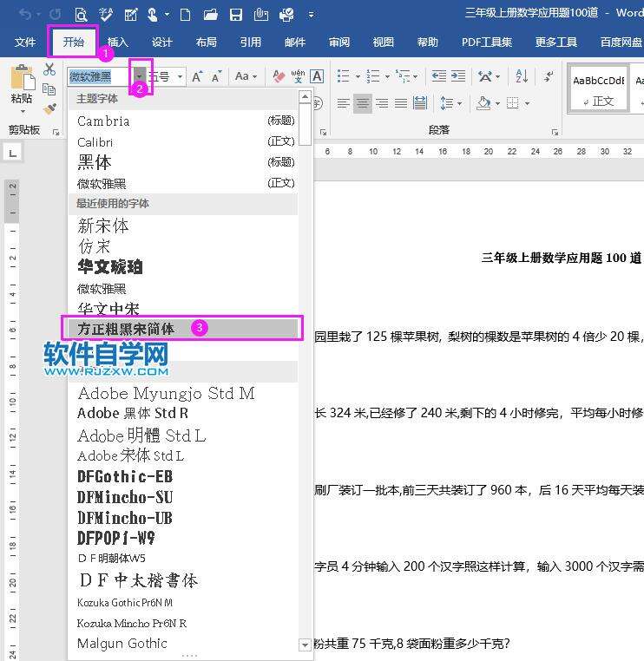Image resolution: width=644 pixels, height=661 pixels.
Task: Open the 文件 tab
Action: [25, 43]
